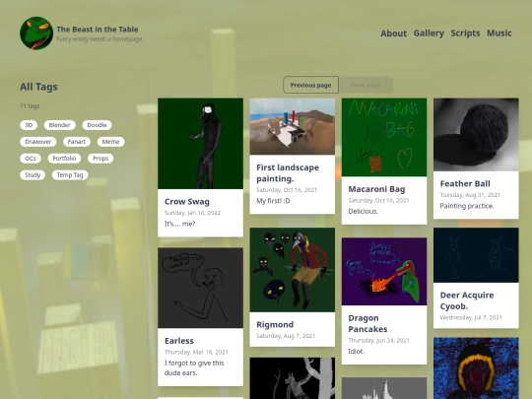
Task: Select the Blender tag
Action: coord(60,125)
